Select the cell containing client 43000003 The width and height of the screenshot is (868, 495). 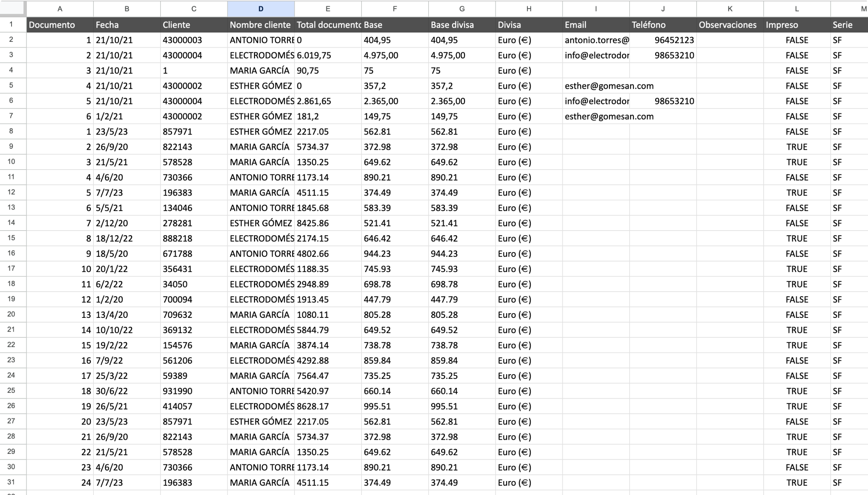coord(193,40)
